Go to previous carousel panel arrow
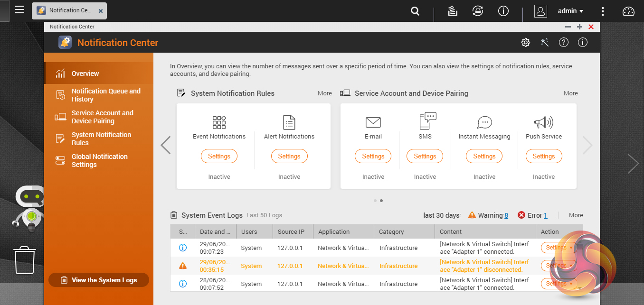The width and height of the screenshot is (644, 305). point(165,145)
